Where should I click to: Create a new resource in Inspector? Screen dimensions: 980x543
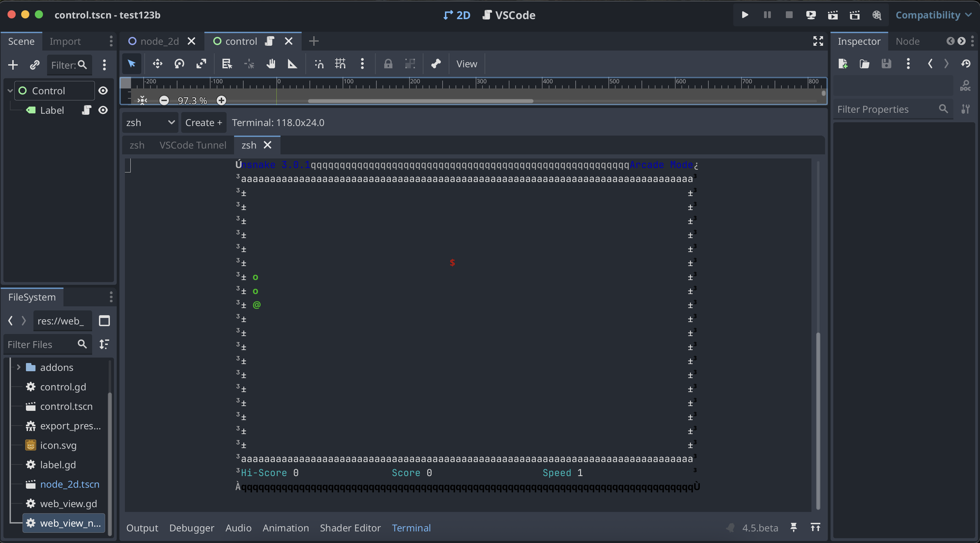(x=843, y=64)
